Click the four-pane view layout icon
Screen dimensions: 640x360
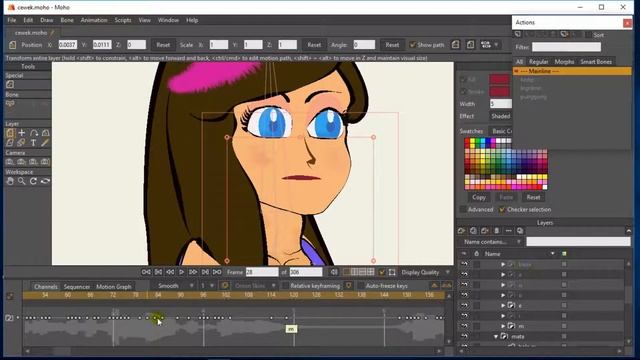point(371,272)
